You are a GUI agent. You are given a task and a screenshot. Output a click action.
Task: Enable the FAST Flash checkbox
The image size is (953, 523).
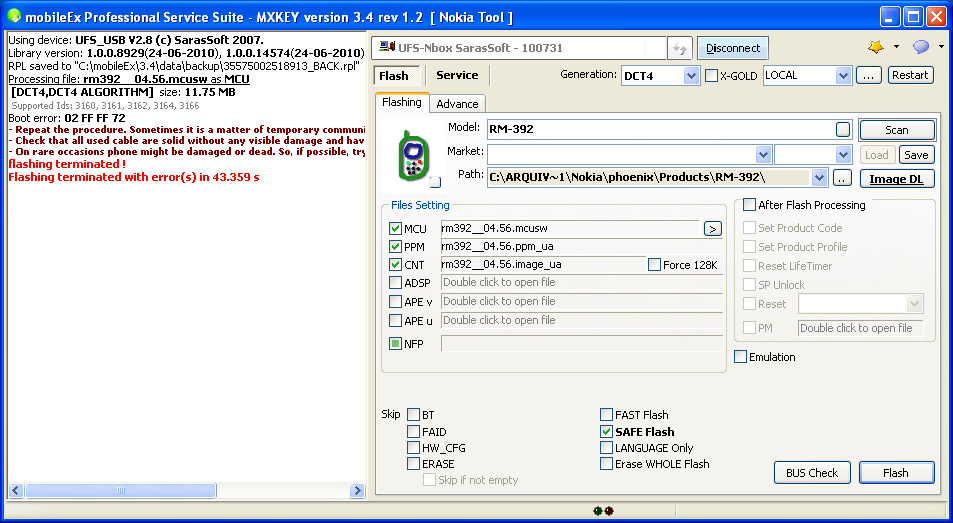tap(607, 415)
